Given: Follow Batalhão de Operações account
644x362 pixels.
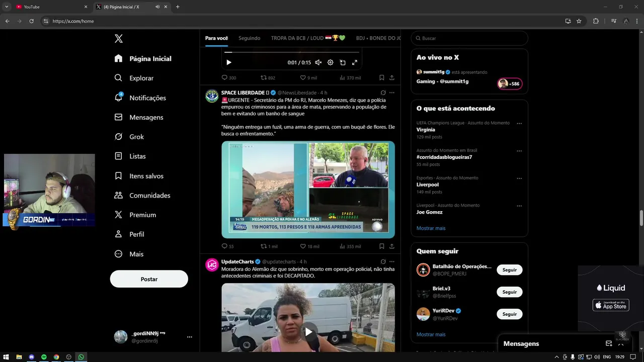Looking at the screenshot, I should [x=510, y=270].
